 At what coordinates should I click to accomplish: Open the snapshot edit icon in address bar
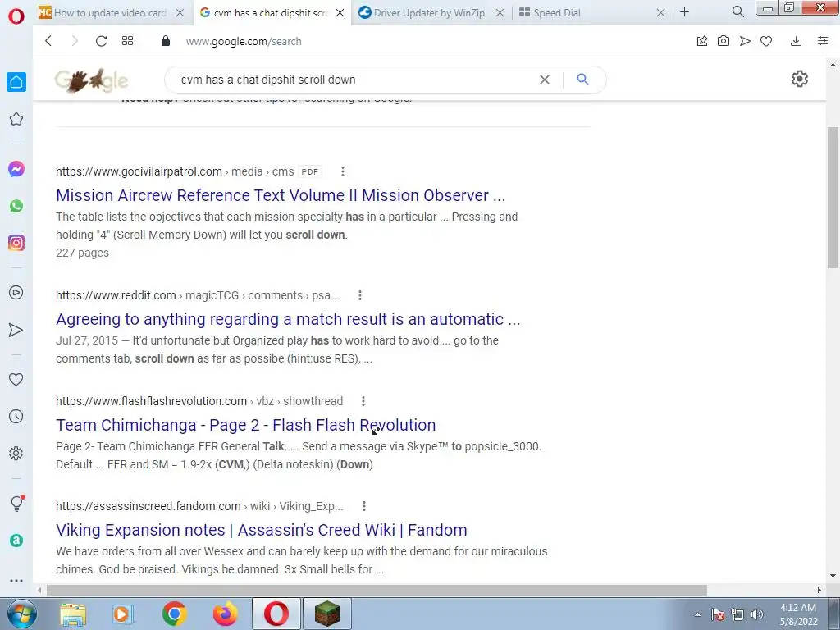702,41
